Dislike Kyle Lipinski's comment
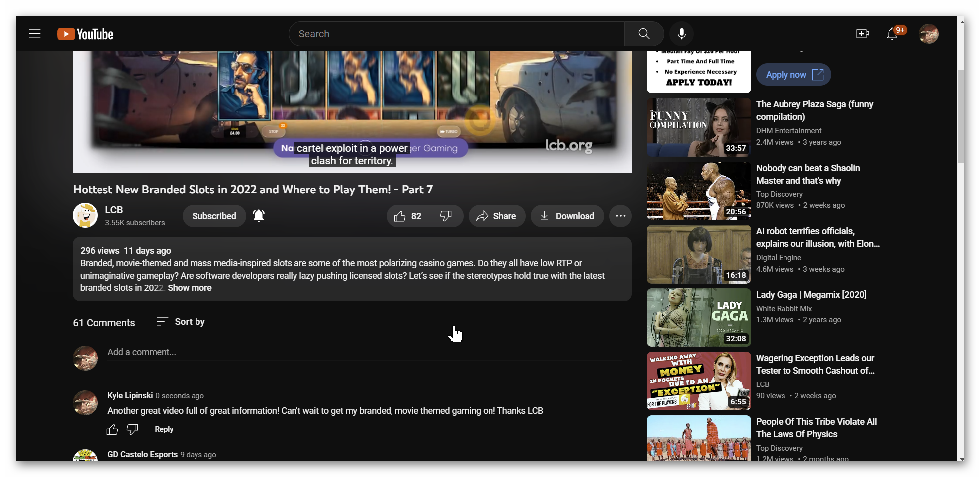 [x=132, y=429]
